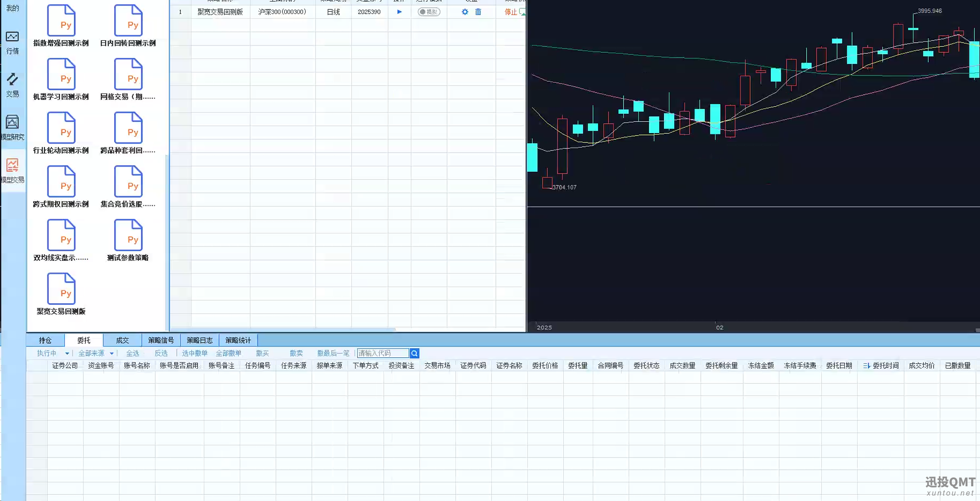
Task: Sort by 委托状态 column header
Action: point(647,365)
